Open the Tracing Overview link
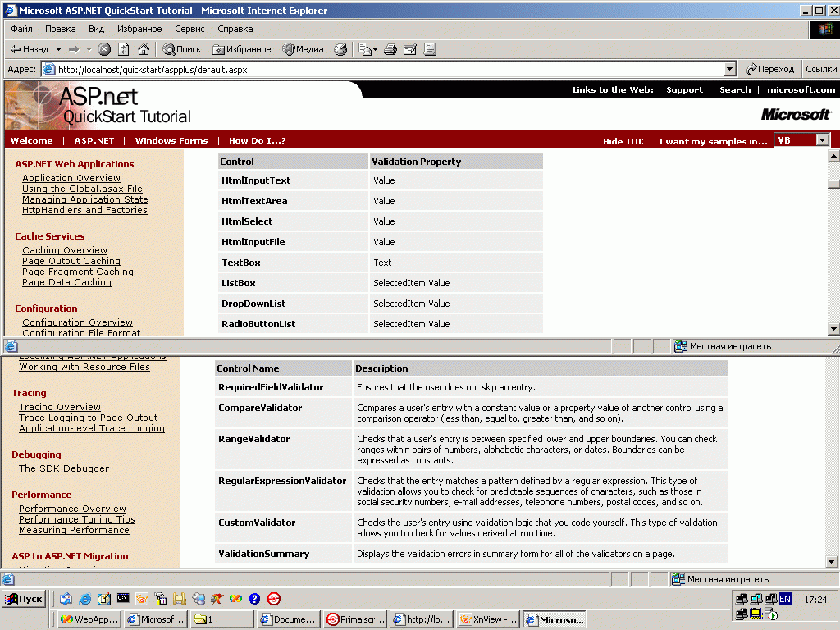The height and width of the screenshot is (630, 840). click(59, 407)
